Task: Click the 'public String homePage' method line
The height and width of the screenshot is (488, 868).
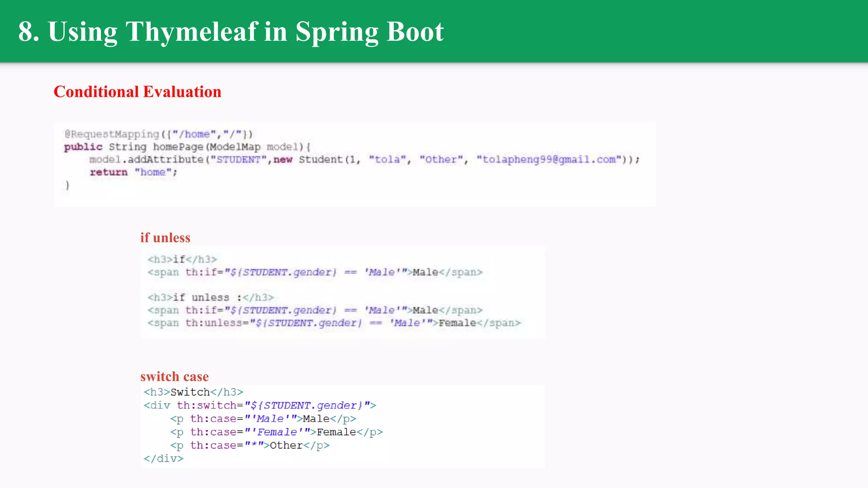Action: (187, 147)
